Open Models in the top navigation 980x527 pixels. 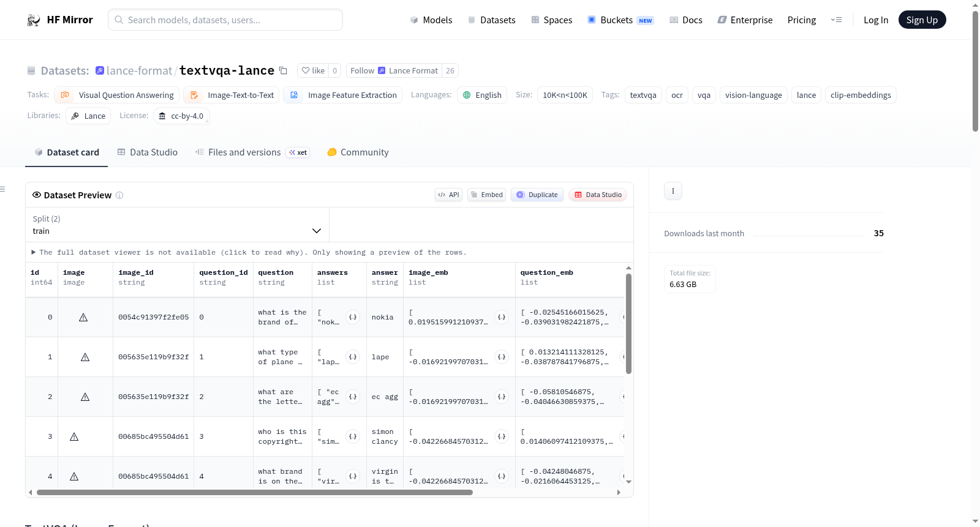431,20
